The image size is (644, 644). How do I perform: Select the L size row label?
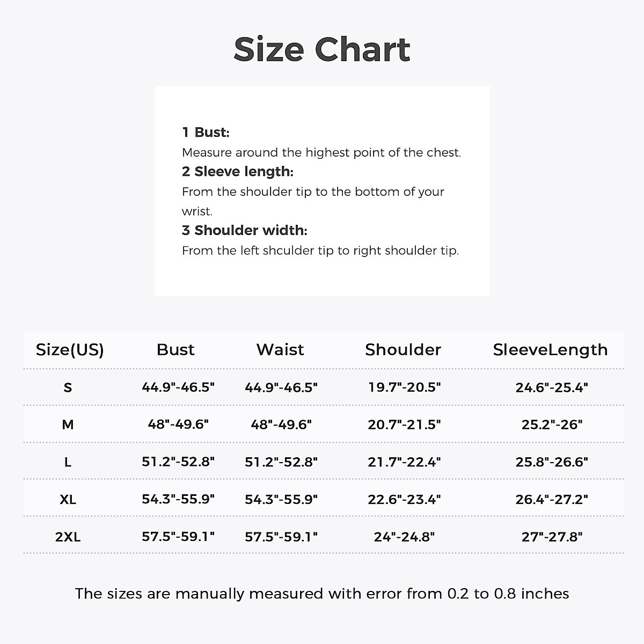click(68, 462)
